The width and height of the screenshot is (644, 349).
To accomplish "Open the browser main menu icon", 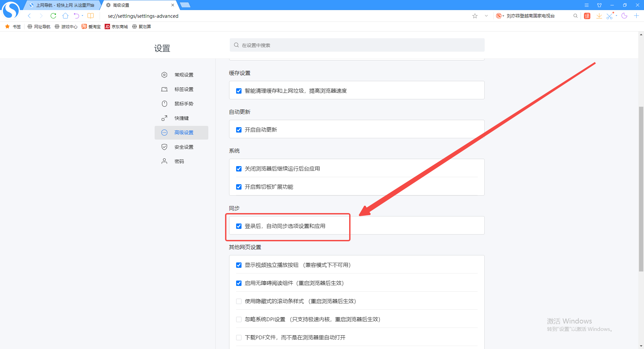I will pyautogui.click(x=587, y=5).
